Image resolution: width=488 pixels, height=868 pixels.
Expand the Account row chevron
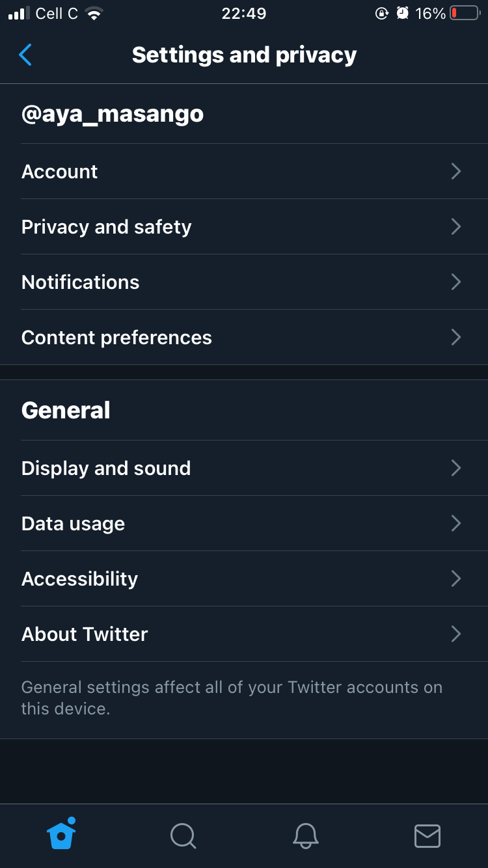point(455,171)
